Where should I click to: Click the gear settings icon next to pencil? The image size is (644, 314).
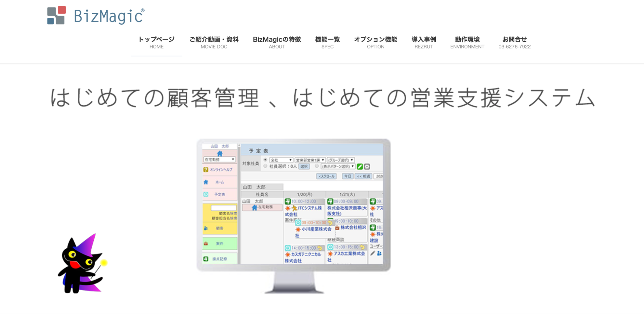click(x=367, y=166)
